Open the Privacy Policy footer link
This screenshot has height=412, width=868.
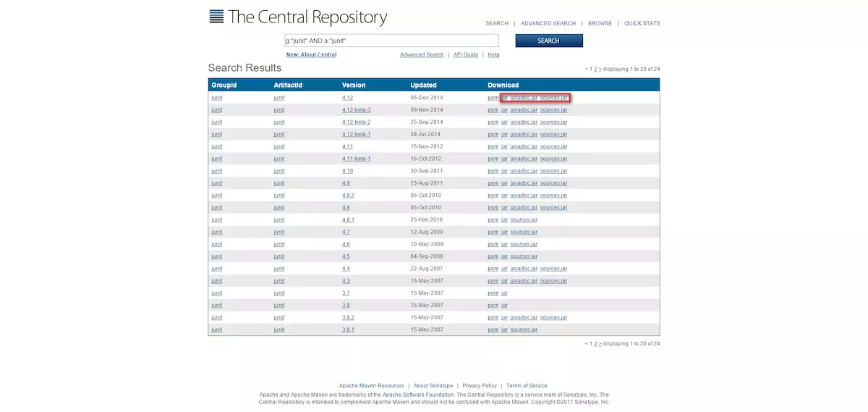pyautogui.click(x=480, y=386)
